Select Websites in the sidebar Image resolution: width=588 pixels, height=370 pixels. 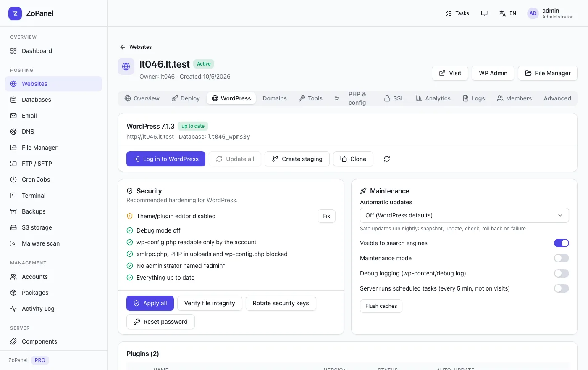53,84
